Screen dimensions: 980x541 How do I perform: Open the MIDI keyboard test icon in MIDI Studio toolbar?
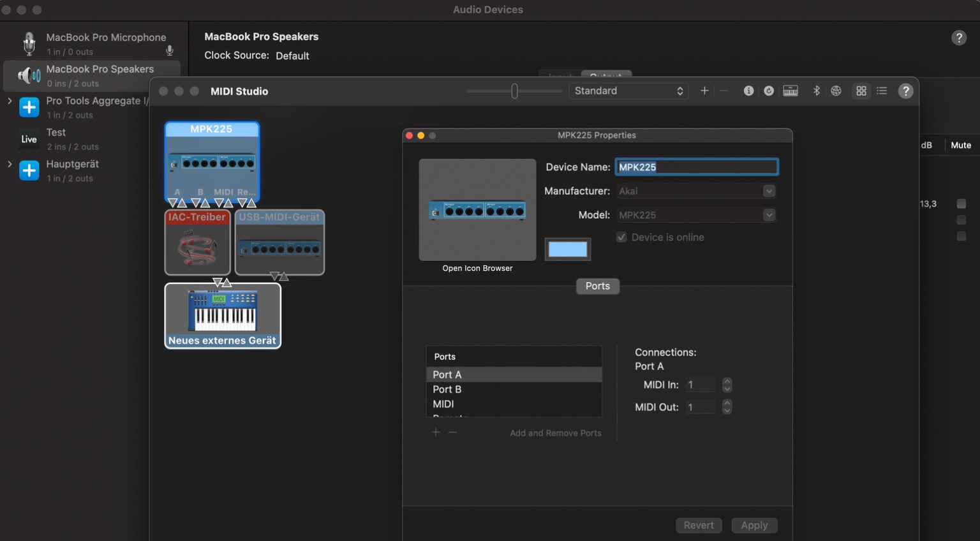pyautogui.click(x=790, y=91)
